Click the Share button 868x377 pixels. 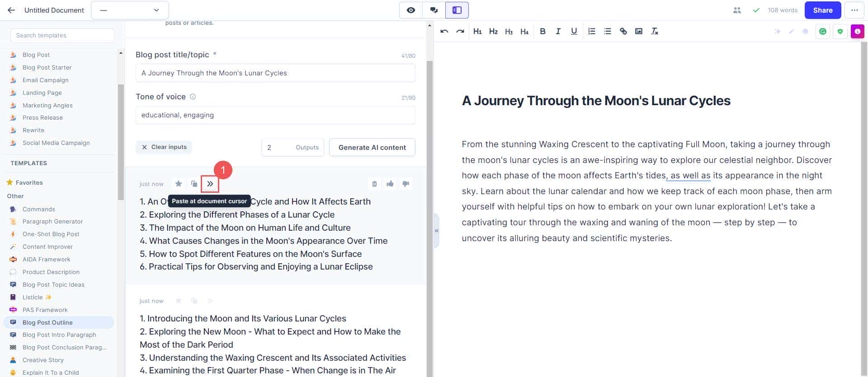tap(822, 10)
